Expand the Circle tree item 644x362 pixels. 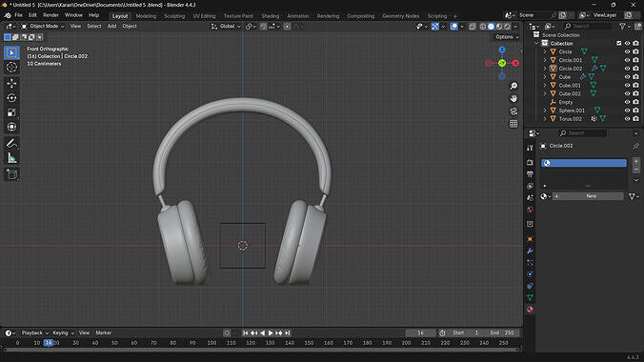tap(545, 51)
